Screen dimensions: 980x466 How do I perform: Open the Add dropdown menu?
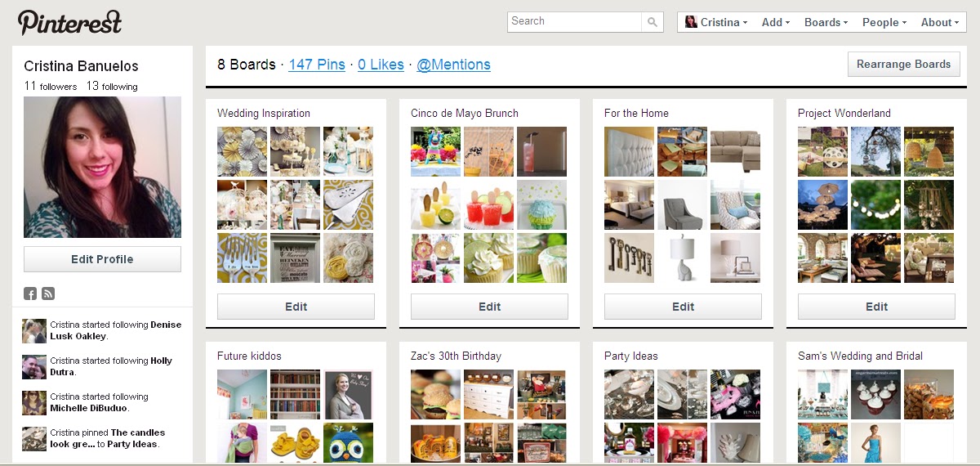pyautogui.click(x=776, y=22)
